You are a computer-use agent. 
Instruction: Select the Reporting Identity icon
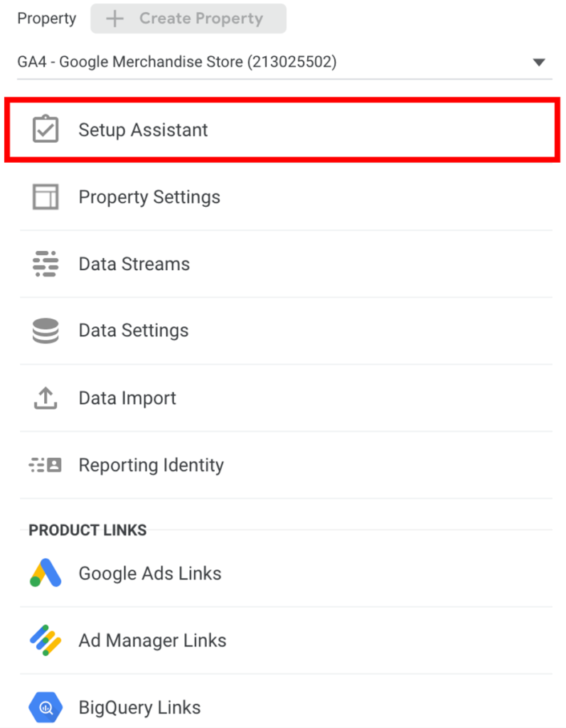click(45, 465)
